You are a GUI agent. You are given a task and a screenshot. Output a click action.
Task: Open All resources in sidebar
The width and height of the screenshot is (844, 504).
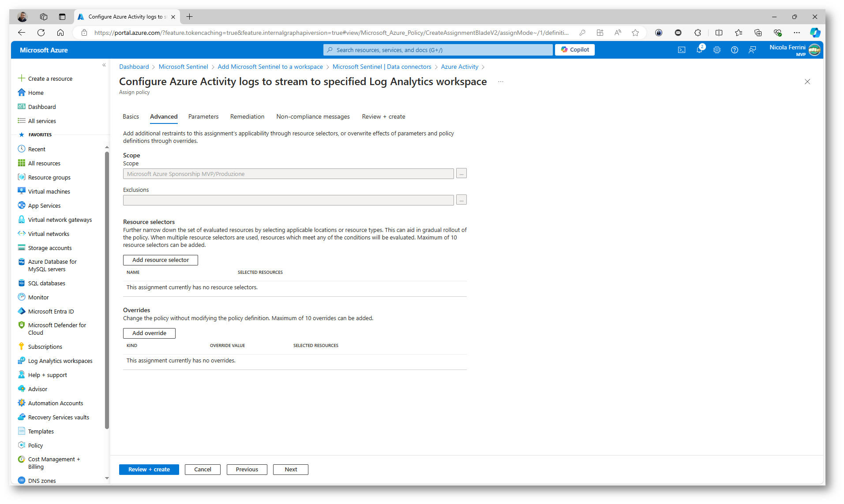click(x=44, y=163)
